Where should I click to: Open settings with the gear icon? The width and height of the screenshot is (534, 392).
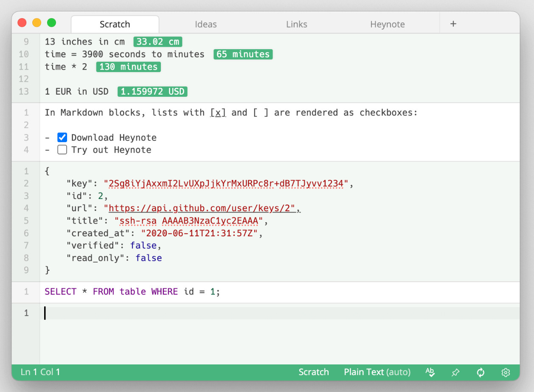pos(506,372)
